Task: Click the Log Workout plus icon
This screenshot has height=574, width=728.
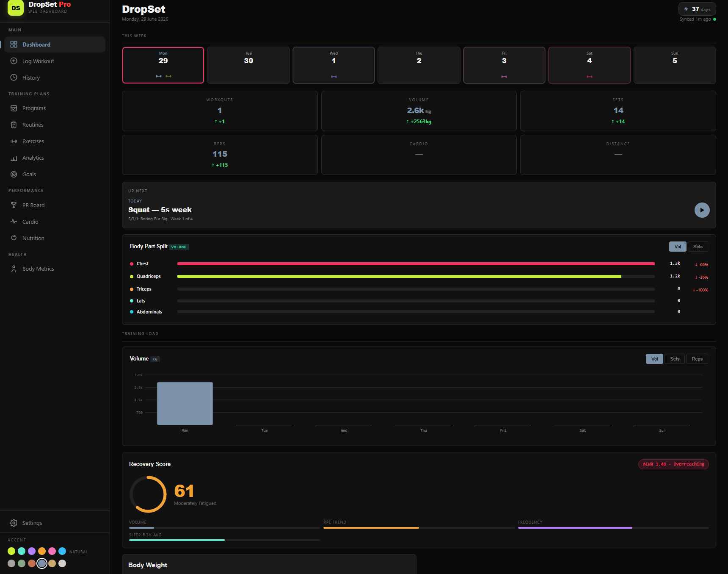Action: [x=14, y=61]
